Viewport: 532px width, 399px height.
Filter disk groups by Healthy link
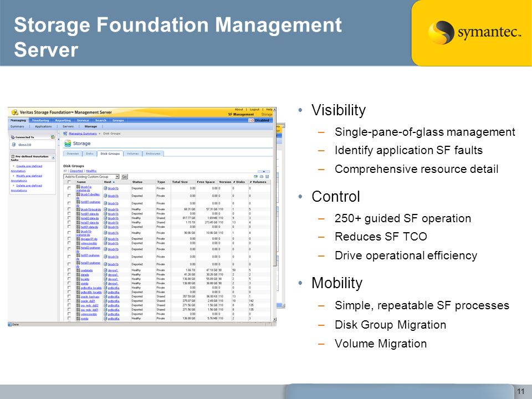pos(91,171)
